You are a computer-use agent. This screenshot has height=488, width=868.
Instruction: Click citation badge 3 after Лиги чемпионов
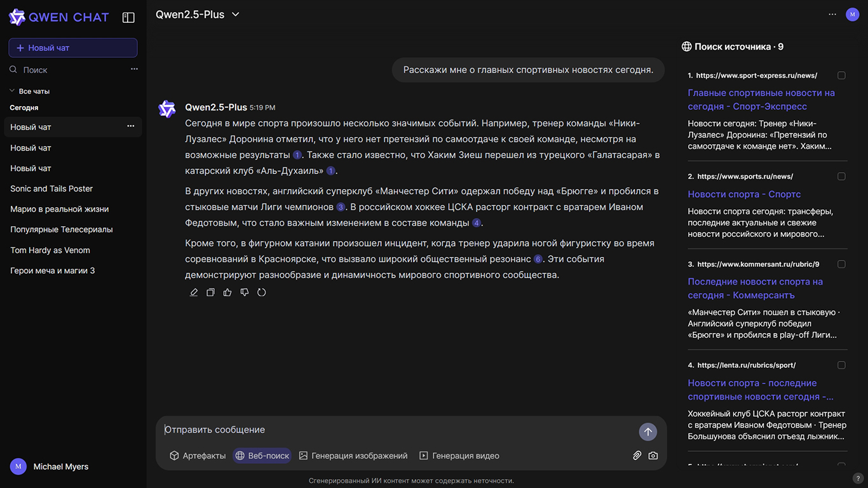click(x=341, y=207)
